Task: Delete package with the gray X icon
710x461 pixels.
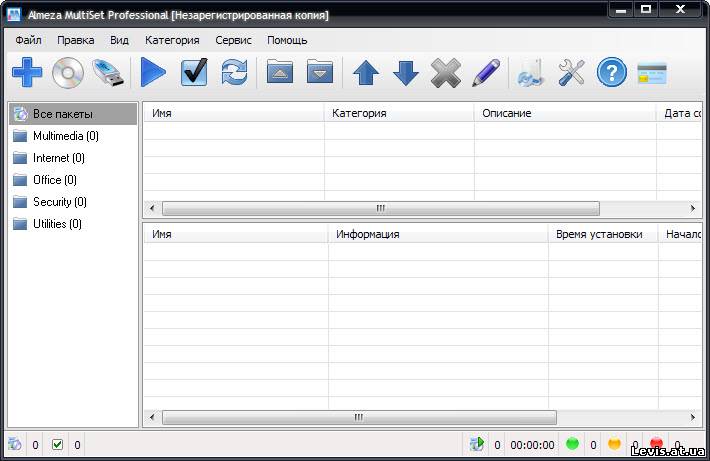Action: [446, 72]
